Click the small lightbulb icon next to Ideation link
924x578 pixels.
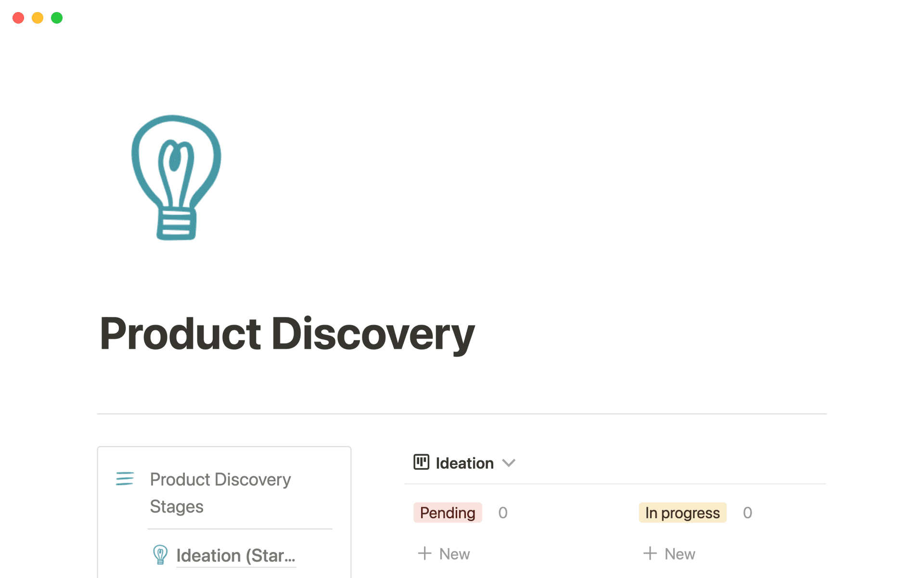point(160,554)
